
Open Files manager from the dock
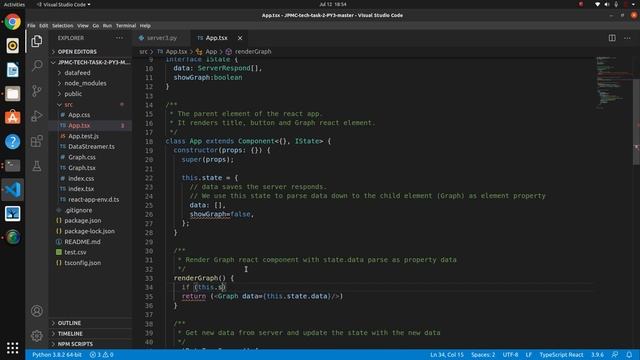(13, 94)
